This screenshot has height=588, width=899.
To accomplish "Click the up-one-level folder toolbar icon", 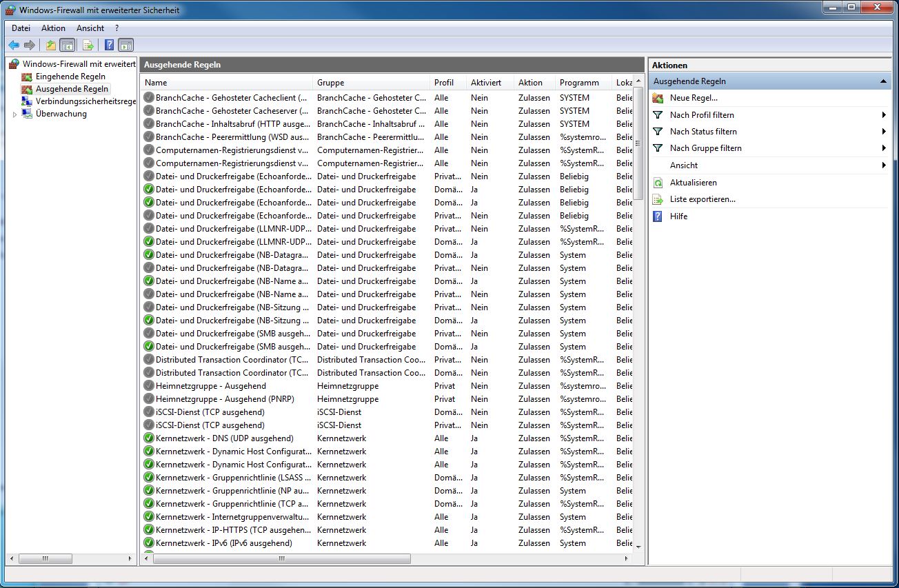I will (51, 45).
